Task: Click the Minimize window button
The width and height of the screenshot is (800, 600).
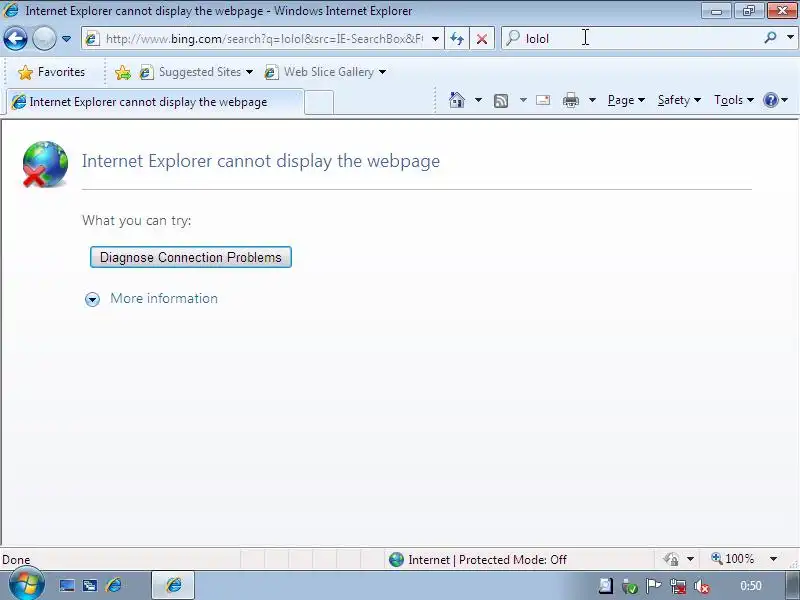Action: (x=716, y=11)
